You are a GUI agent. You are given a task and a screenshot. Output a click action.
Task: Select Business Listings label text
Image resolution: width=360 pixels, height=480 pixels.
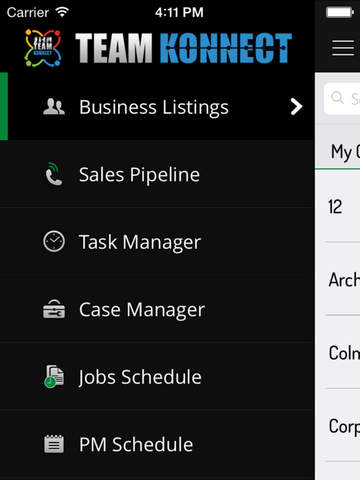[154, 108]
